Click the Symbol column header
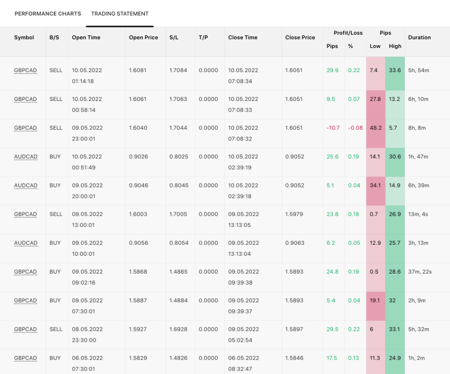 pos(24,37)
